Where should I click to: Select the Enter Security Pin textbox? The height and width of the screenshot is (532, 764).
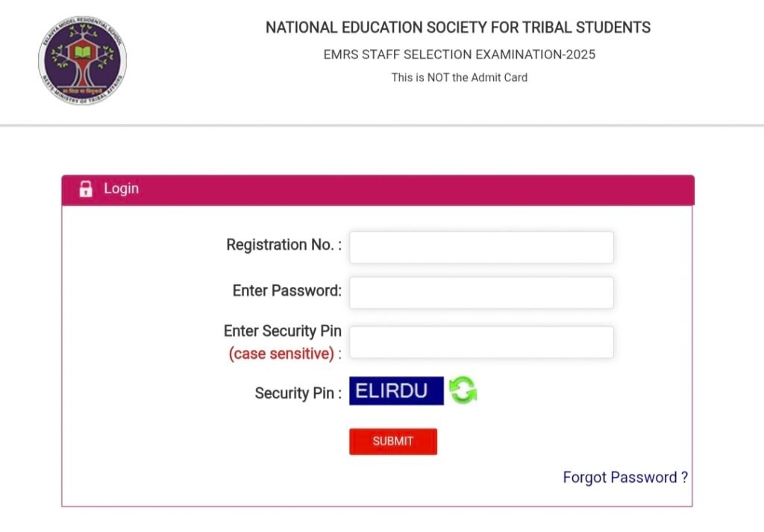click(x=481, y=342)
